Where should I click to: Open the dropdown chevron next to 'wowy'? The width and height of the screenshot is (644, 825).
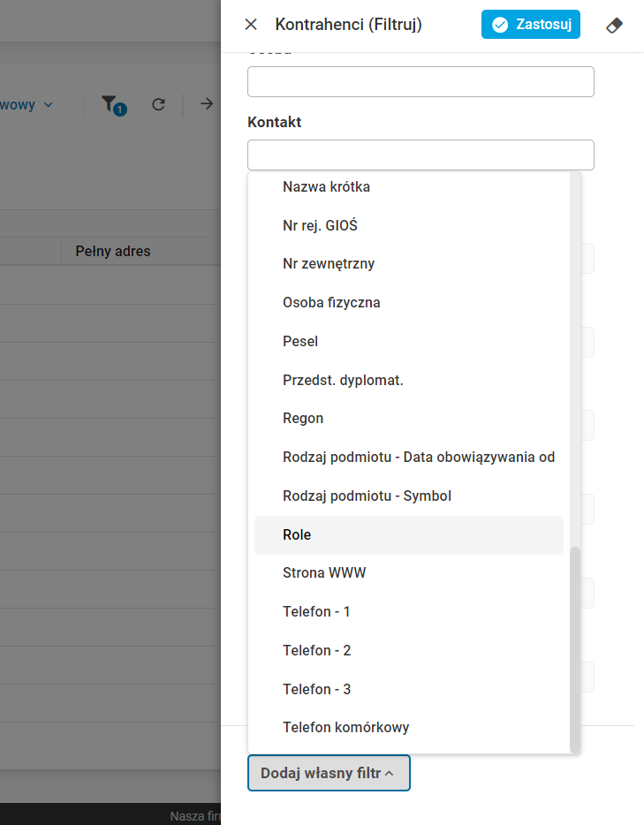point(49,105)
